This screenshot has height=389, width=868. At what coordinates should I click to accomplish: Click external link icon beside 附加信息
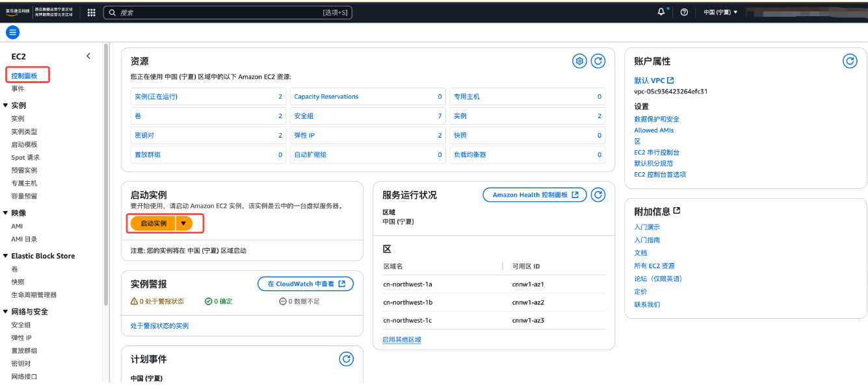tap(676, 211)
